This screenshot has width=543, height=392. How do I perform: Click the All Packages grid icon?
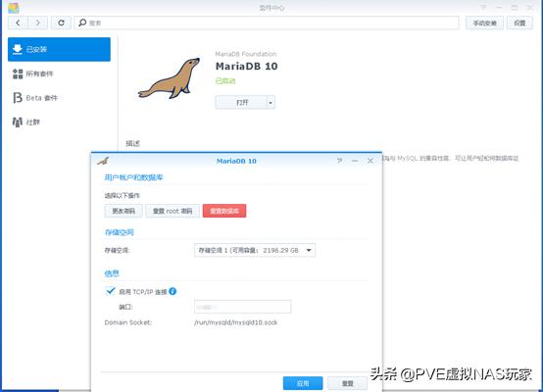pyautogui.click(x=18, y=73)
